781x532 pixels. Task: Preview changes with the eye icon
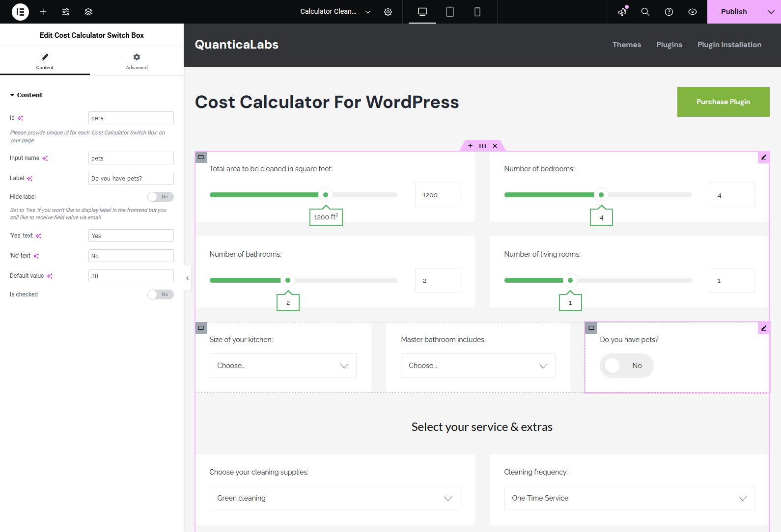(693, 12)
